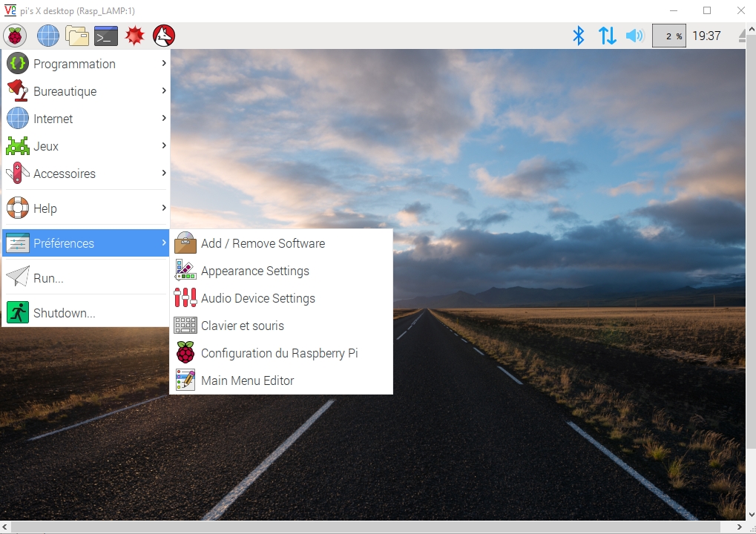Click the volume speaker icon
This screenshot has width=756, height=534.
[635, 36]
